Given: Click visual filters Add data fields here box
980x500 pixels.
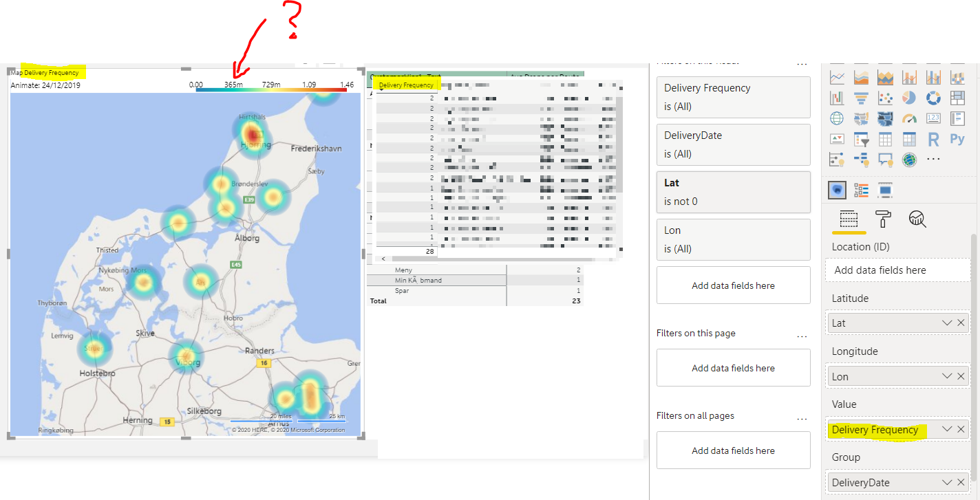Looking at the screenshot, I should tap(734, 285).
